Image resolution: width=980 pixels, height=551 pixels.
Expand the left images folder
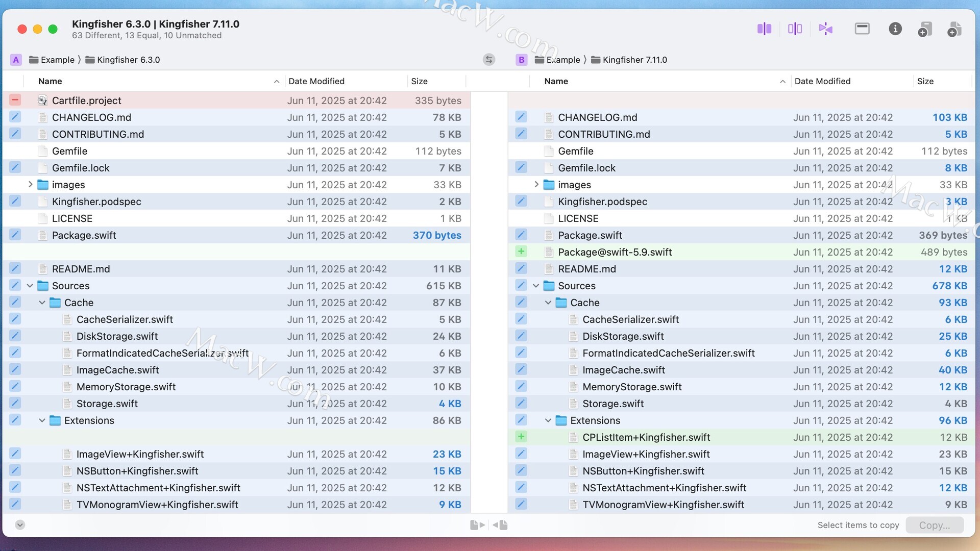[30, 184]
